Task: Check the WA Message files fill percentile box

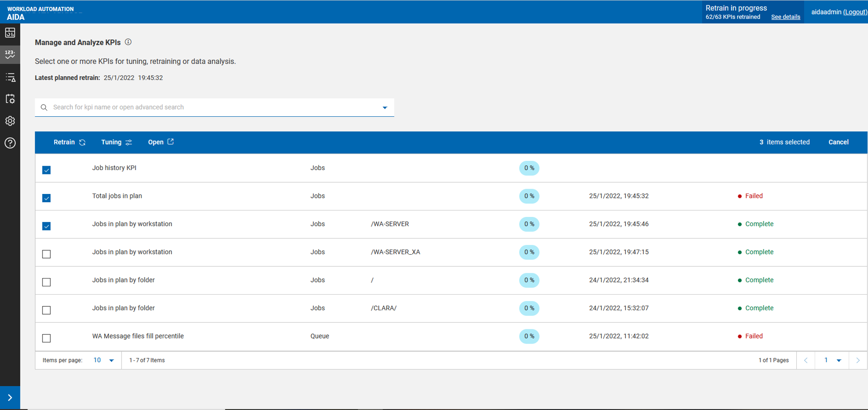Action: 46,338
